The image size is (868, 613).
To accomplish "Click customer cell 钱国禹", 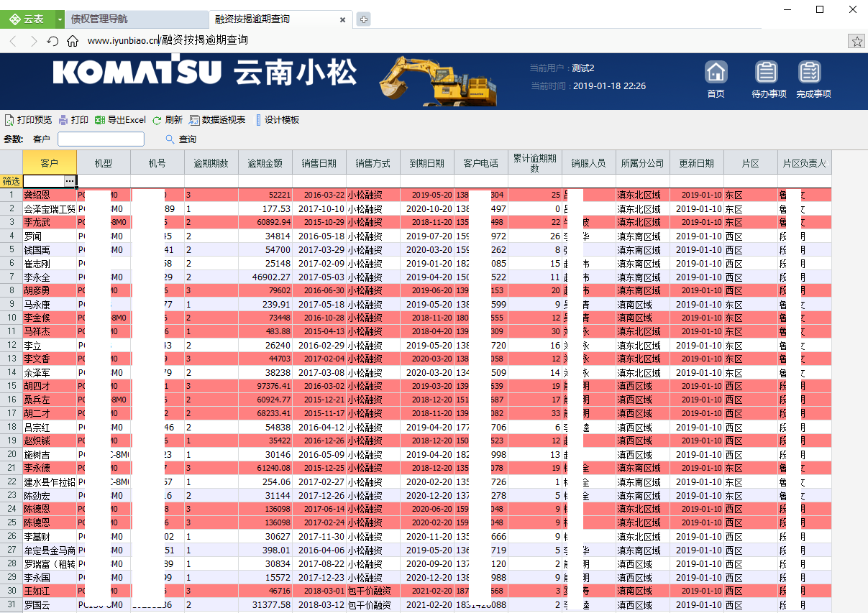I will coord(50,249).
